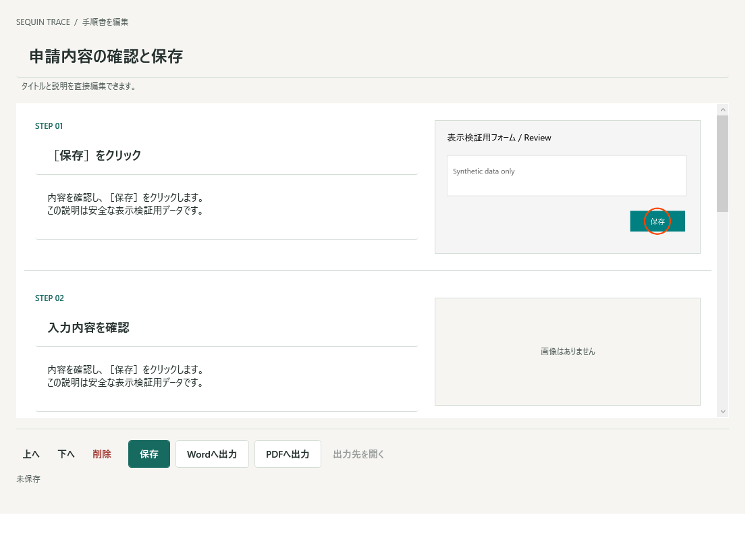Click the STEP 01 label
The image size is (756, 540).
[x=50, y=128]
